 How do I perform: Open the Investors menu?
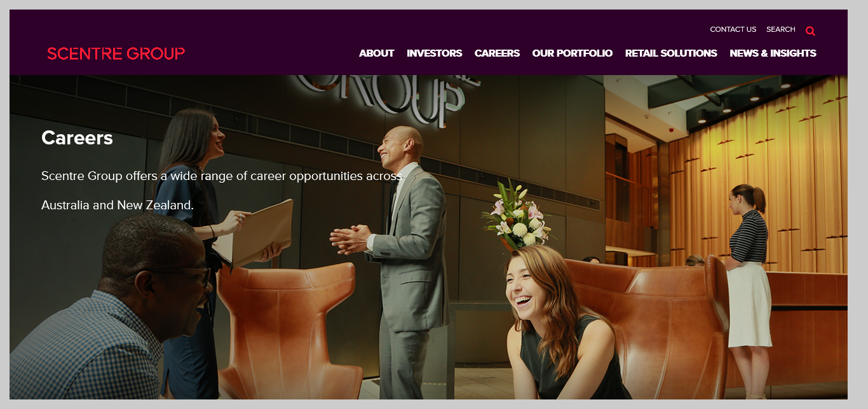[x=434, y=53]
